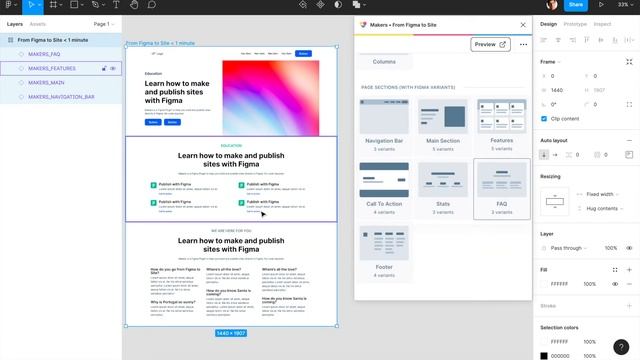Viewport: 640px width, 360px height.
Task: Open the Page 1 dropdown
Action: (x=104, y=24)
